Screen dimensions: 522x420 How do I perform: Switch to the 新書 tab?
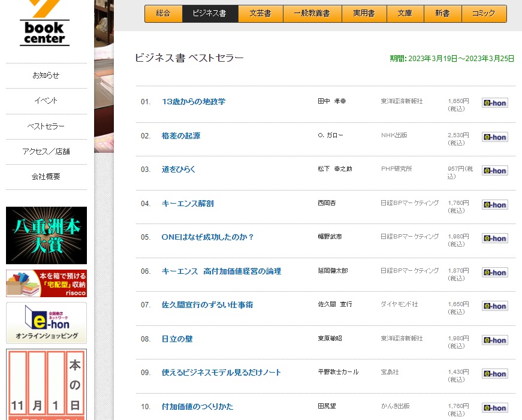[x=443, y=14]
